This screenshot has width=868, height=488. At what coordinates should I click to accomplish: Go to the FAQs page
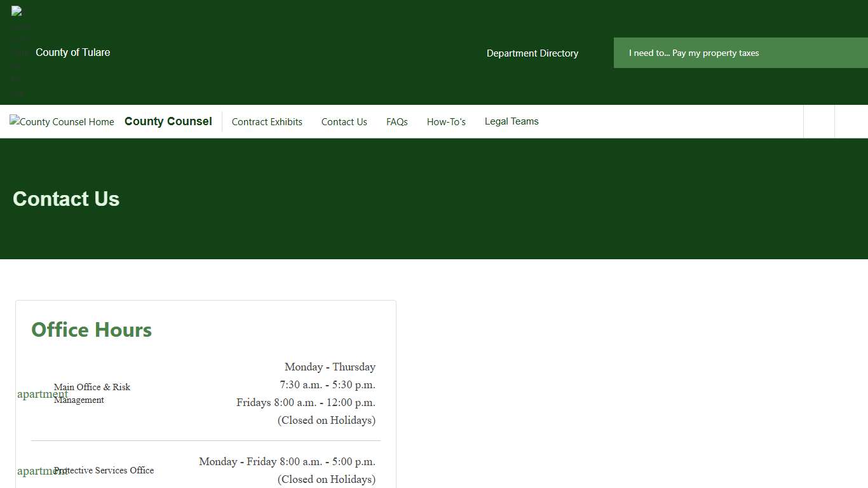(x=397, y=121)
